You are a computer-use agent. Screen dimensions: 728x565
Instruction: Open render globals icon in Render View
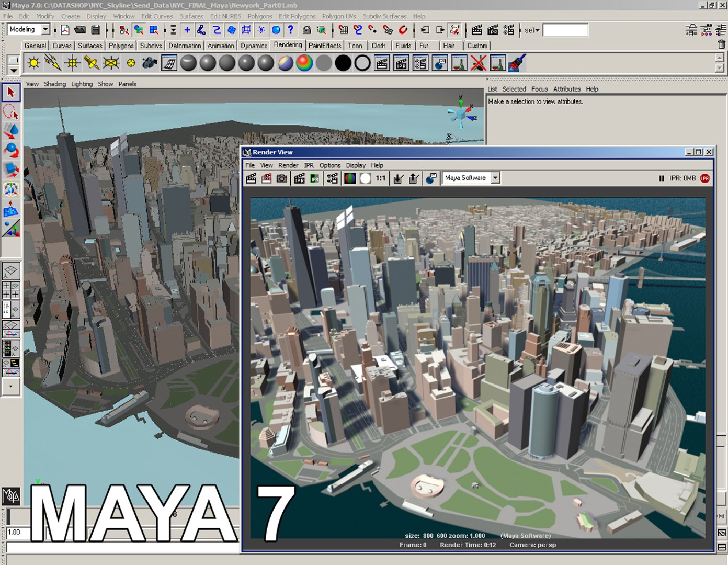click(332, 178)
